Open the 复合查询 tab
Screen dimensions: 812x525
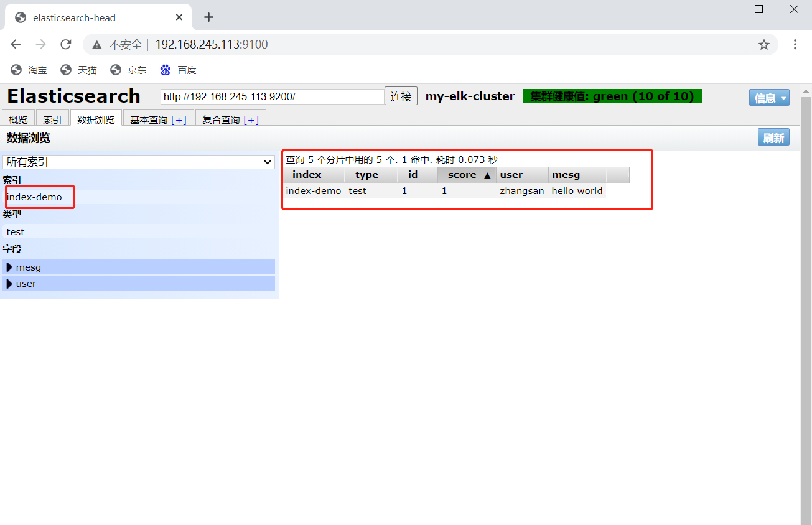[221, 119]
